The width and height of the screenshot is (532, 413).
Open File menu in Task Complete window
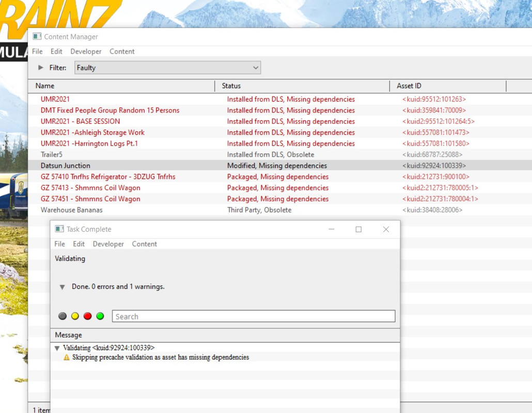(x=60, y=244)
